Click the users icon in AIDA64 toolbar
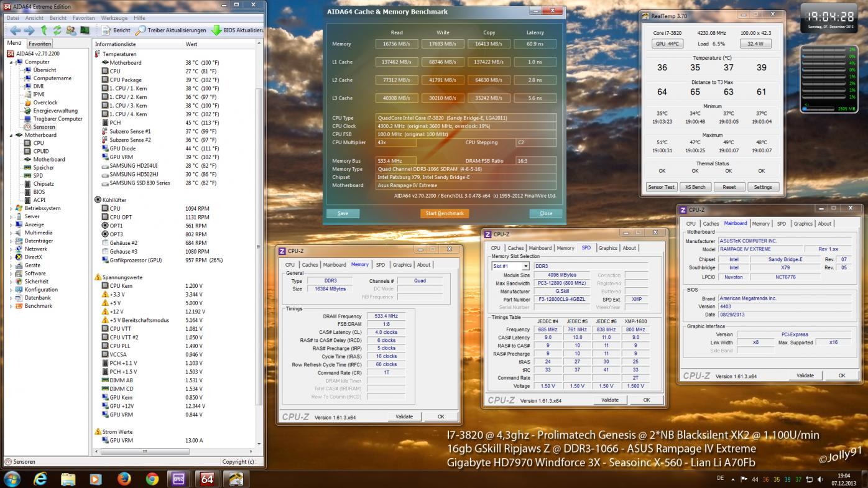 [x=70, y=30]
